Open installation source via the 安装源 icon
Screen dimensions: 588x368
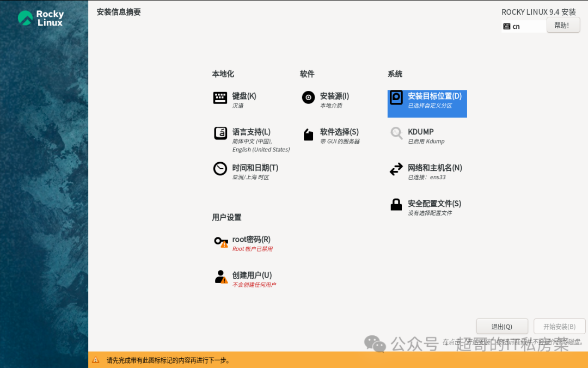[x=308, y=98]
